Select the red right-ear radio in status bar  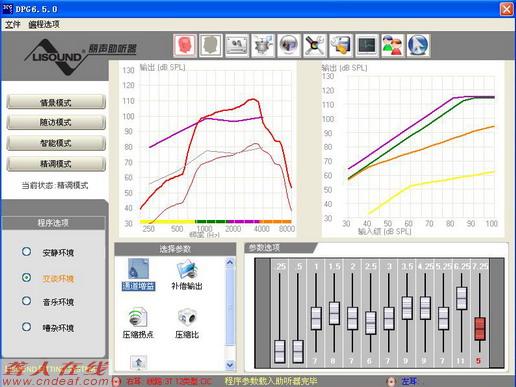(x=116, y=381)
